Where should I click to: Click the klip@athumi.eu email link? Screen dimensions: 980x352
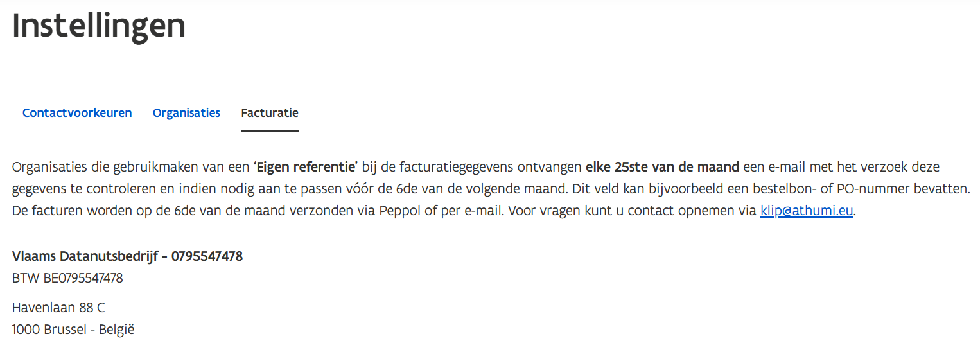(x=807, y=211)
